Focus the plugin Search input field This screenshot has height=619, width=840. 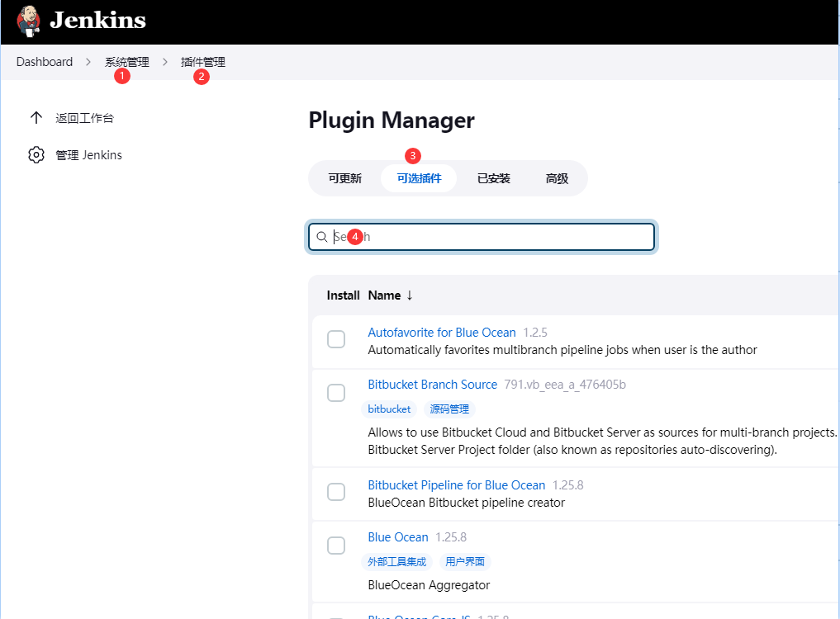point(481,237)
